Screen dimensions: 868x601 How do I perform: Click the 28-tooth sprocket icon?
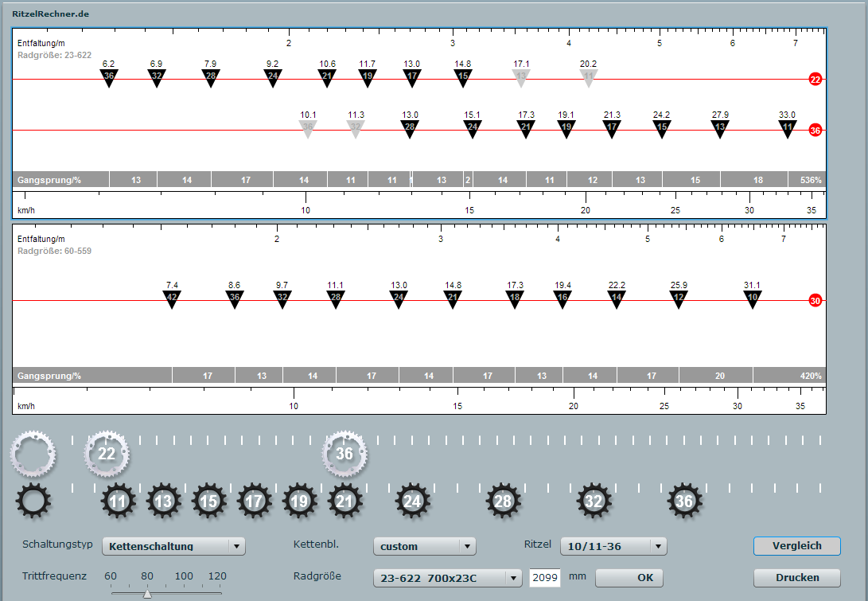[503, 501]
